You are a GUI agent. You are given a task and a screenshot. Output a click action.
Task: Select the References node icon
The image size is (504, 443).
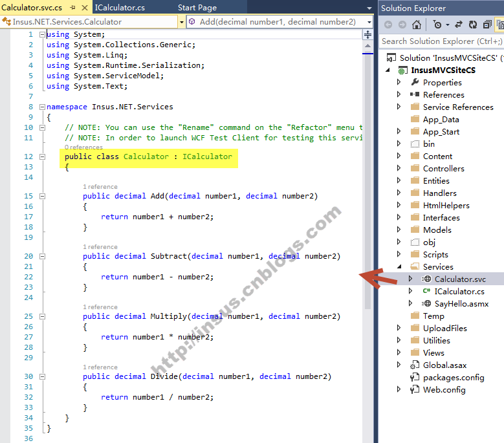tap(415, 94)
